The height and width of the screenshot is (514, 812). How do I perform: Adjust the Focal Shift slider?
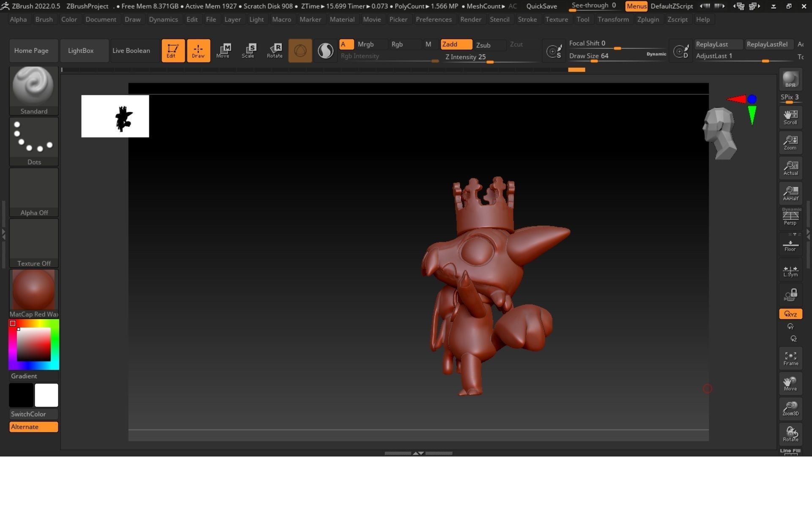pos(617,44)
